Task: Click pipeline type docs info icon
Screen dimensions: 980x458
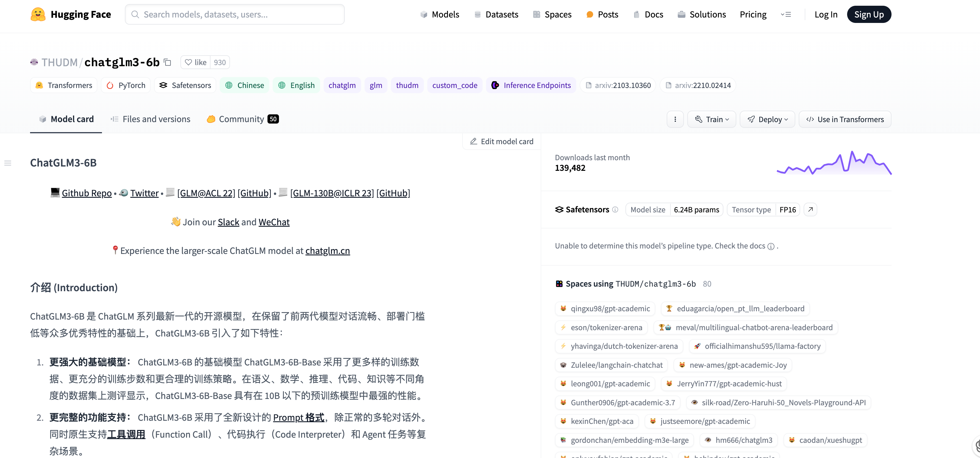Action: click(x=771, y=246)
